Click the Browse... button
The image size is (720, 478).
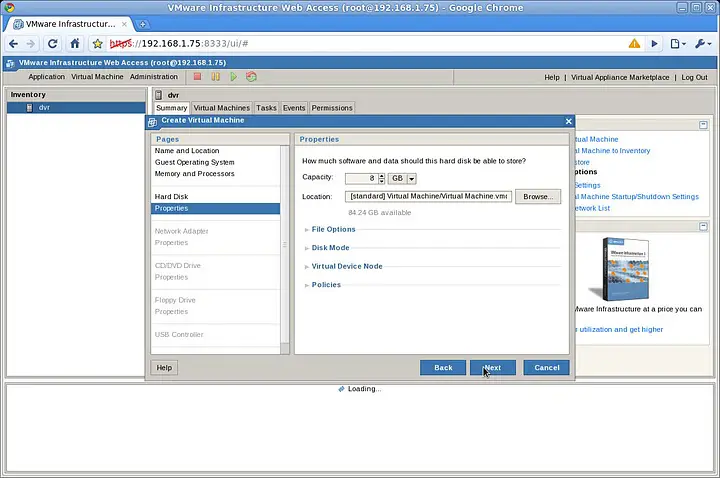(538, 197)
